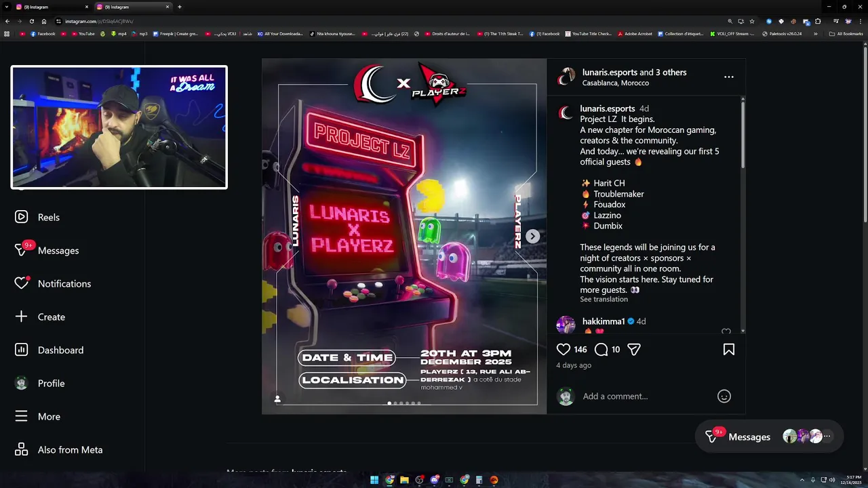Screen dimensions: 868x488
Task: Open the Notifications heart icon
Action: (21, 283)
